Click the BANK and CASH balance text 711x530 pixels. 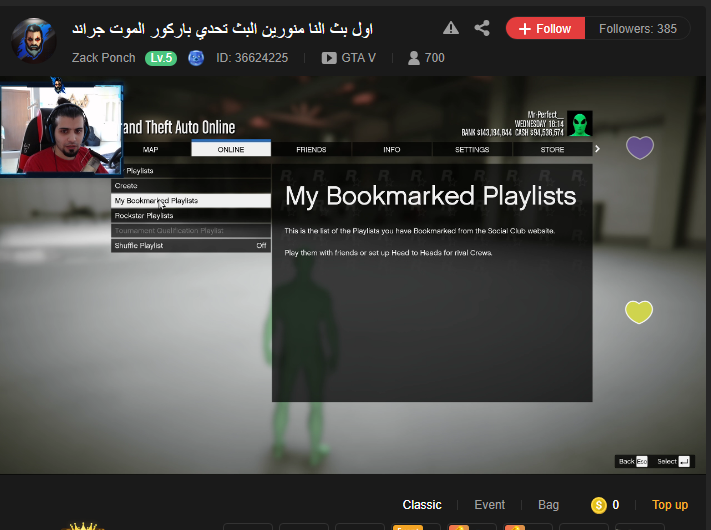pyautogui.click(x=512, y=132)
